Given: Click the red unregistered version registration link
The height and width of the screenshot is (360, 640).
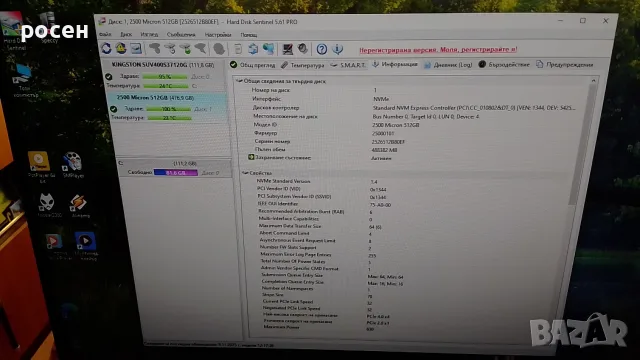Looking at the screenshot, I should [438, 49].
